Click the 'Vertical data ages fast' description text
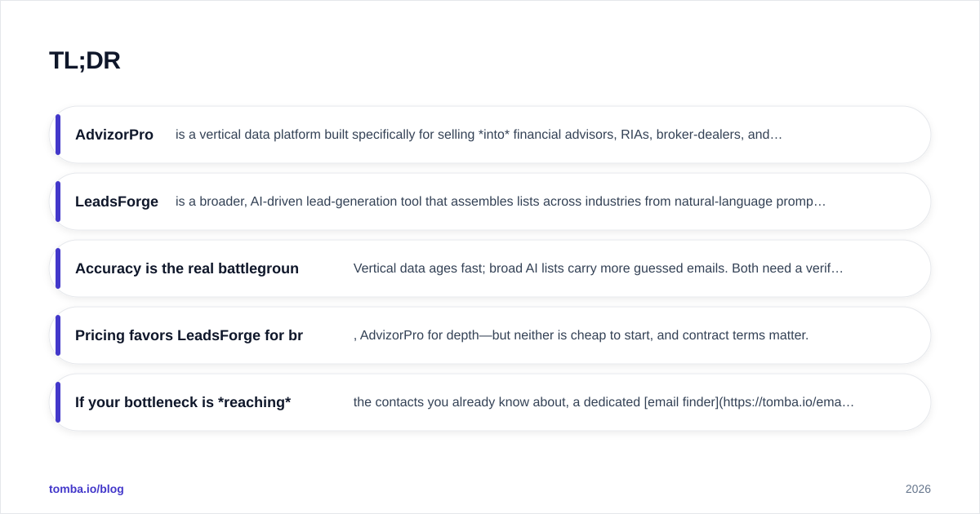 [x=599, y=268]
